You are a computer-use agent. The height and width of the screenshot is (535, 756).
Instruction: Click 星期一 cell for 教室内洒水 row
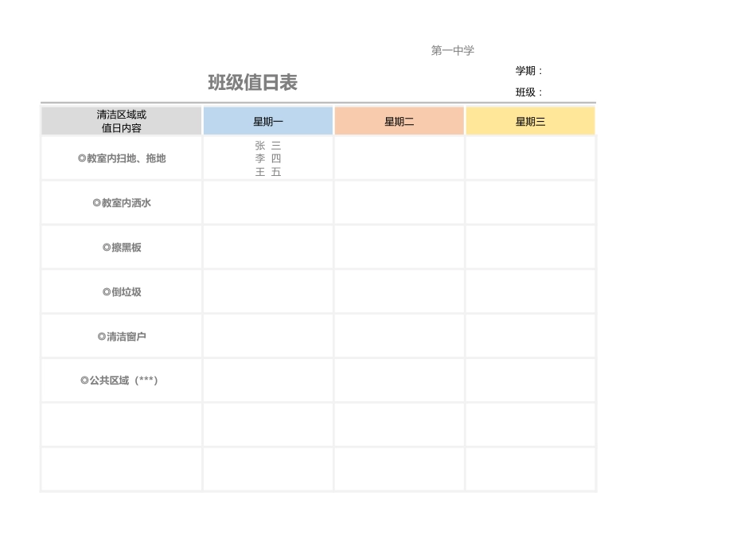(268, 202)
